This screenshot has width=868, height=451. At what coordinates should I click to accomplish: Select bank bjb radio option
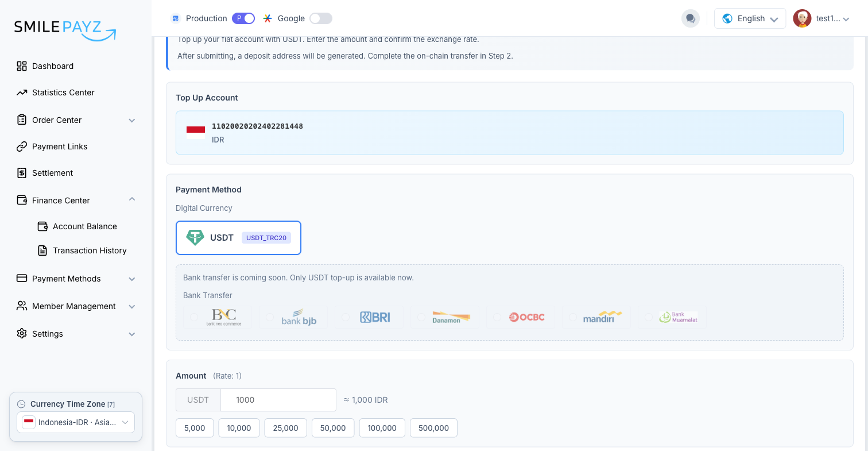[x=270, y=317]
